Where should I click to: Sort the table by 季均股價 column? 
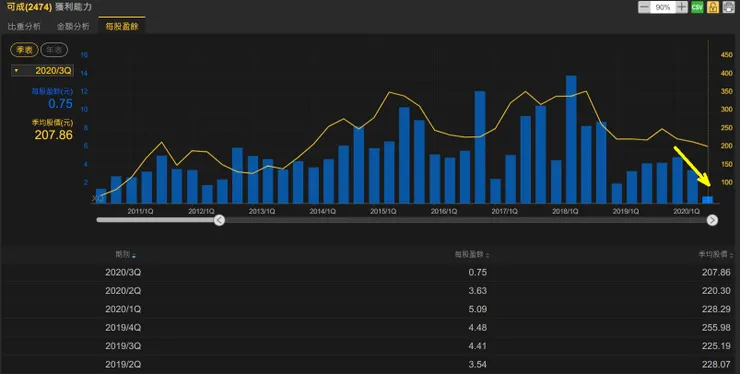click(x=715, y=255)
